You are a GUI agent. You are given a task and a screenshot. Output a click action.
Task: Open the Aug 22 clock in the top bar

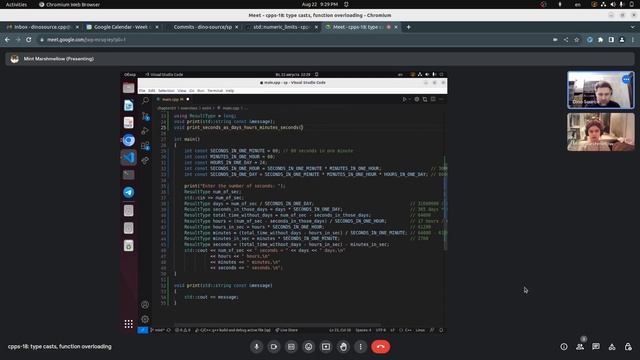tap(320, 4)
